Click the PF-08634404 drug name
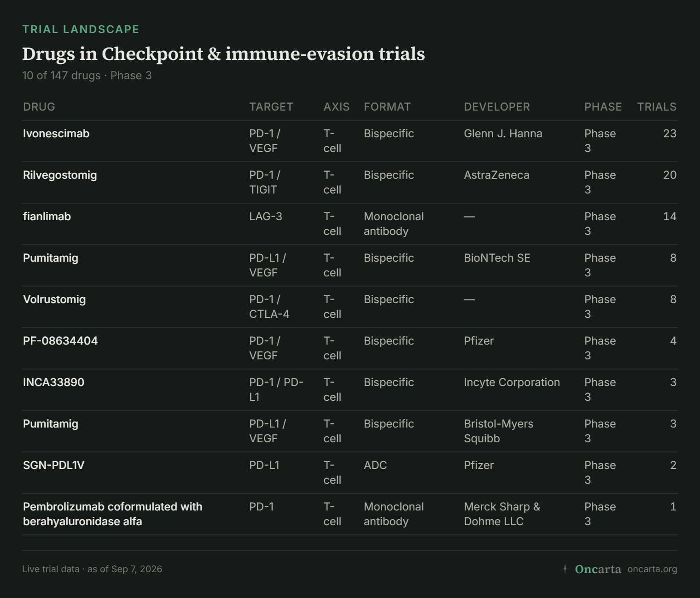The image size is (700, 598). point(60,341)
